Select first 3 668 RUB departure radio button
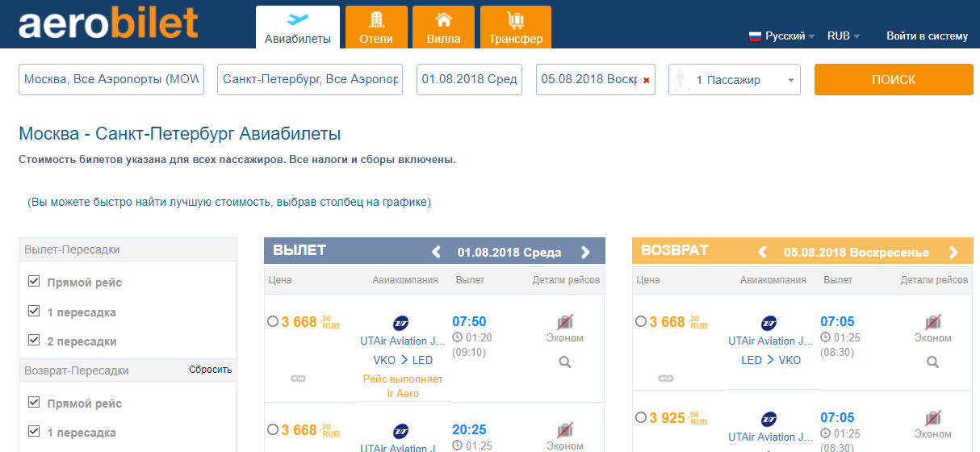The image size is (980, 452). [273, 321]
